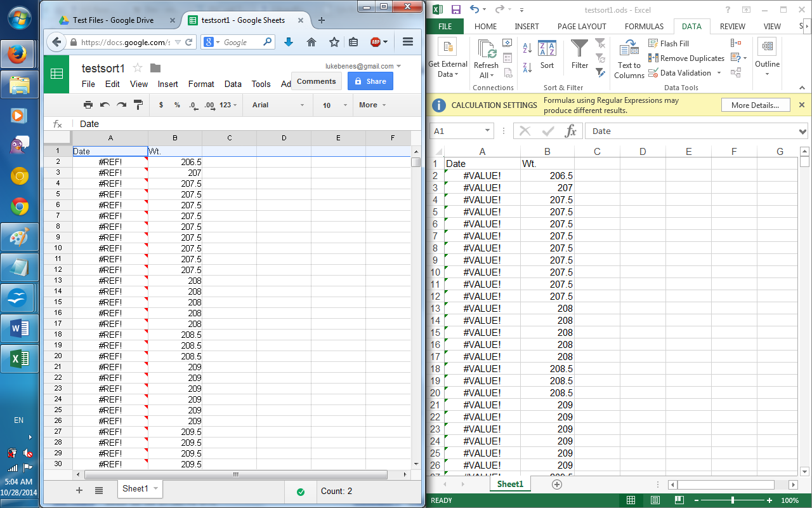Screen dimensions: 812x508
Task: Click the blue Share button
Action: [370, 81]
